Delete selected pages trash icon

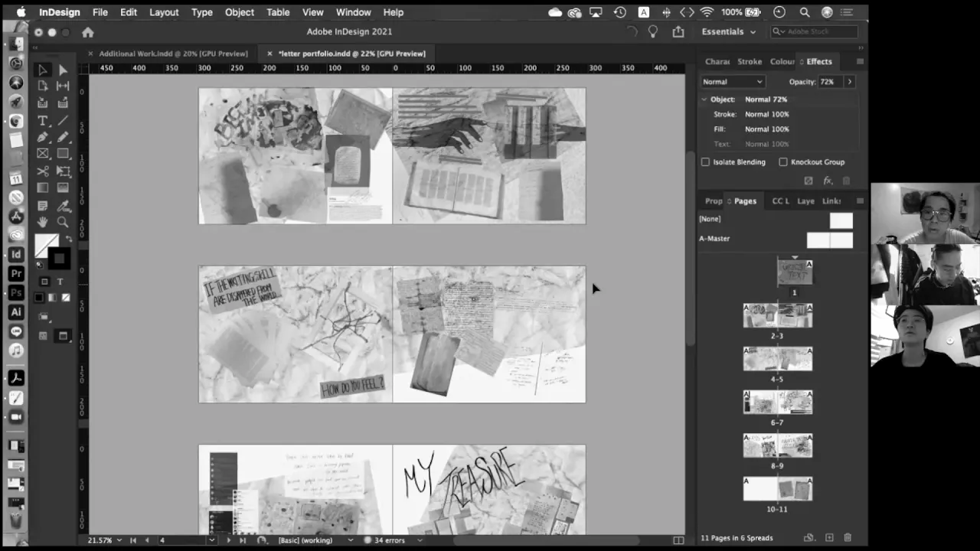[848, 538]
